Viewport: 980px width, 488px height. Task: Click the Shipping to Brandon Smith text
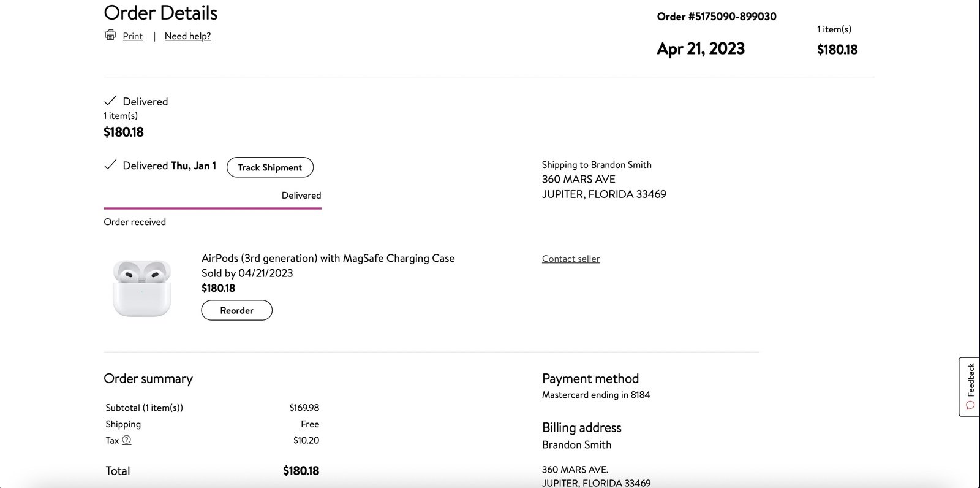tap(597, 165)
